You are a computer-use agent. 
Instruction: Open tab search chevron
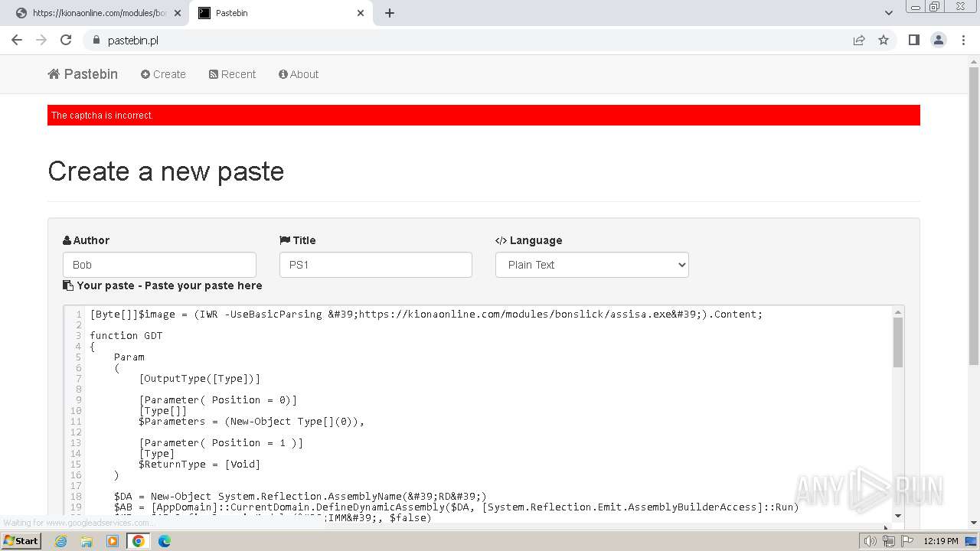pyautogui.click(x=888, y=13)
